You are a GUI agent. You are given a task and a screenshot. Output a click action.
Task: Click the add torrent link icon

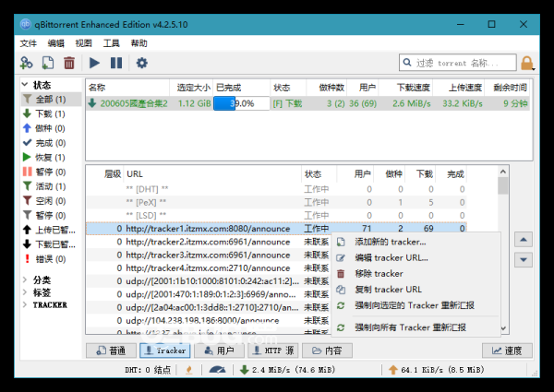[26, 63]
